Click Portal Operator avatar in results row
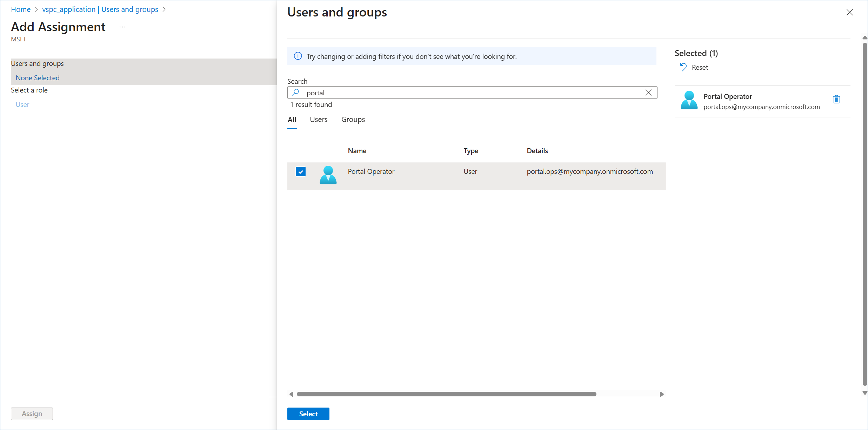Screen dimensions: 868x430 (x=328, y=175)
